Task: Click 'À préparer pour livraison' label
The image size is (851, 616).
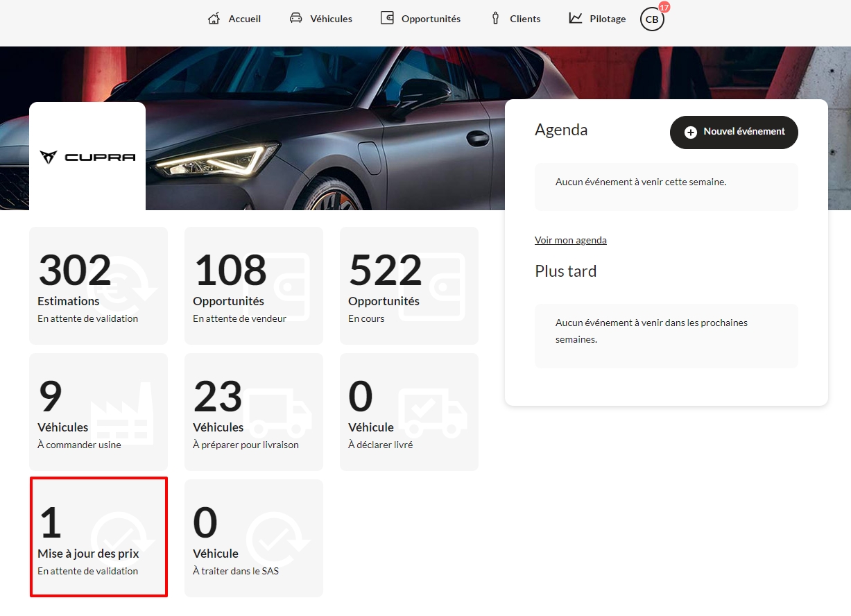Action: (246, 445)
